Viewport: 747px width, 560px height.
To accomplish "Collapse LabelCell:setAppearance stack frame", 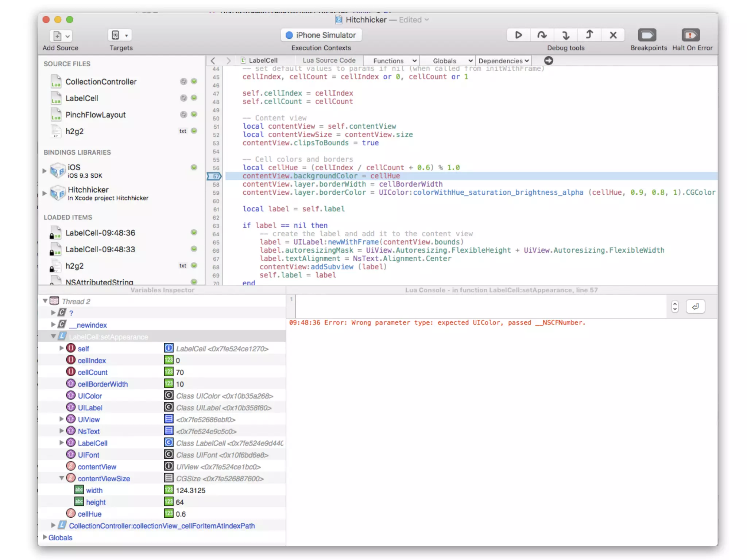I will [x=53, y=336].
